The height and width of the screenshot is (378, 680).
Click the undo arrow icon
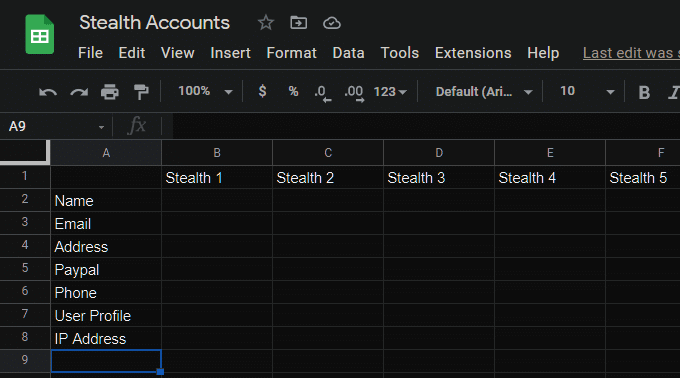pos(48,92)
